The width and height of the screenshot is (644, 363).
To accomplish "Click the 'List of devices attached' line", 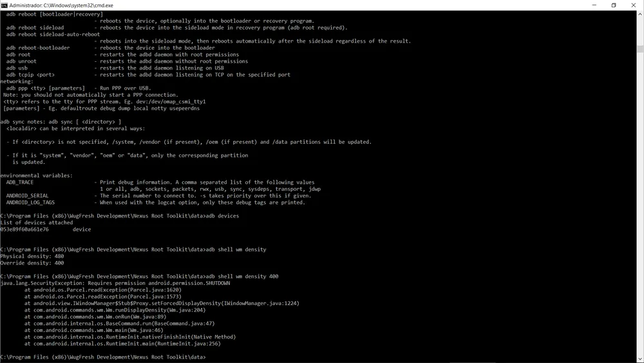I will [37, 223].
